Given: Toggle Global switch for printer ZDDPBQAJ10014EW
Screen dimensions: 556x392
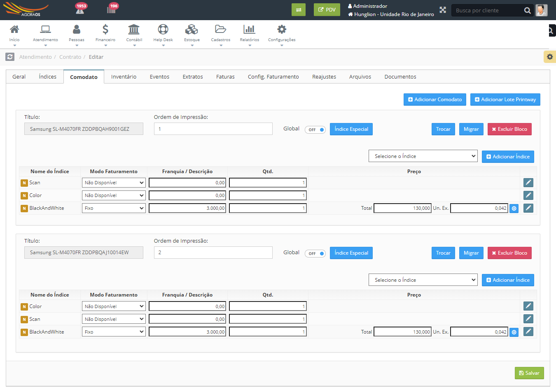Looking at the screenshot, I should point(315,253).
